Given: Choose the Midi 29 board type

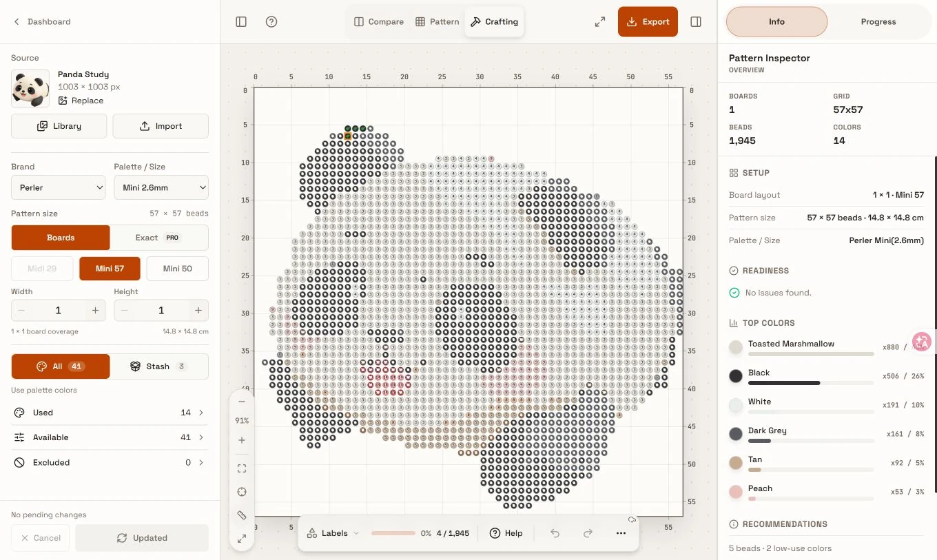Looking at the screenshot, I should point(42,269).
